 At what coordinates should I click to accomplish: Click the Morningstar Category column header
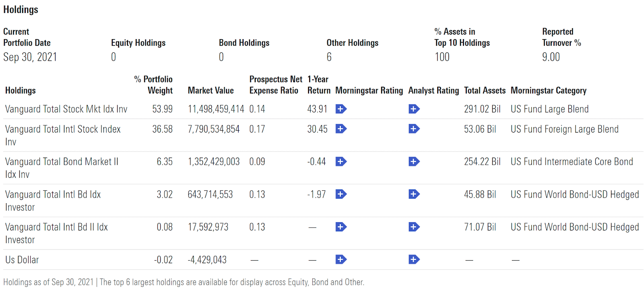pyautogui.click(x=549, y=90)
